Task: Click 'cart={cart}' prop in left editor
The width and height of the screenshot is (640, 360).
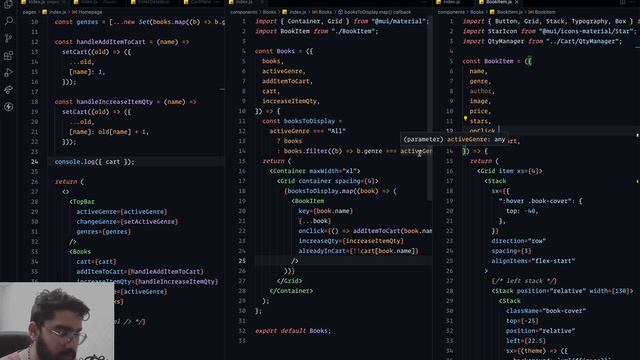Action: [x=96, y=262]
